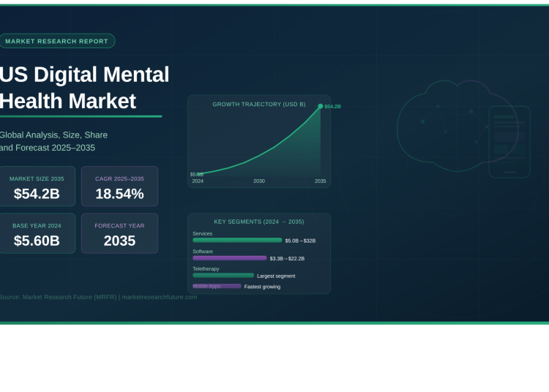Select the Base Year 2024 card
The width and height of the screenshot is (549, 392).
tap(37, 233)
